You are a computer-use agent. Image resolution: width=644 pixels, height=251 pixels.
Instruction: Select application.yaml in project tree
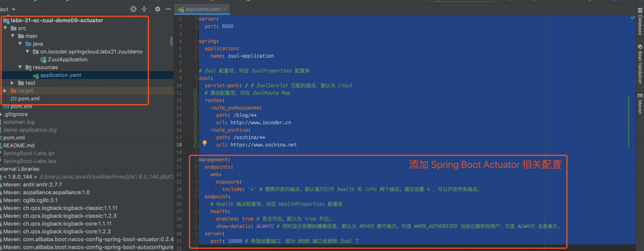[60, 75]
